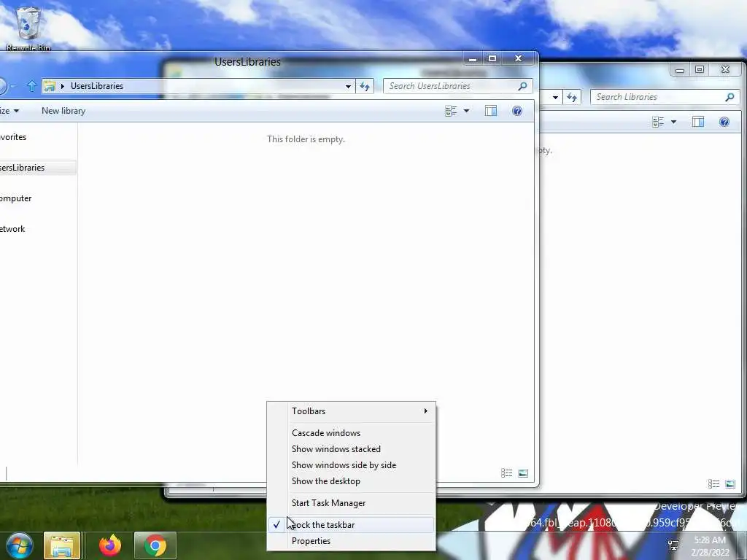Click the search magnifier in UsersLibraries search box

click(522, 86)
